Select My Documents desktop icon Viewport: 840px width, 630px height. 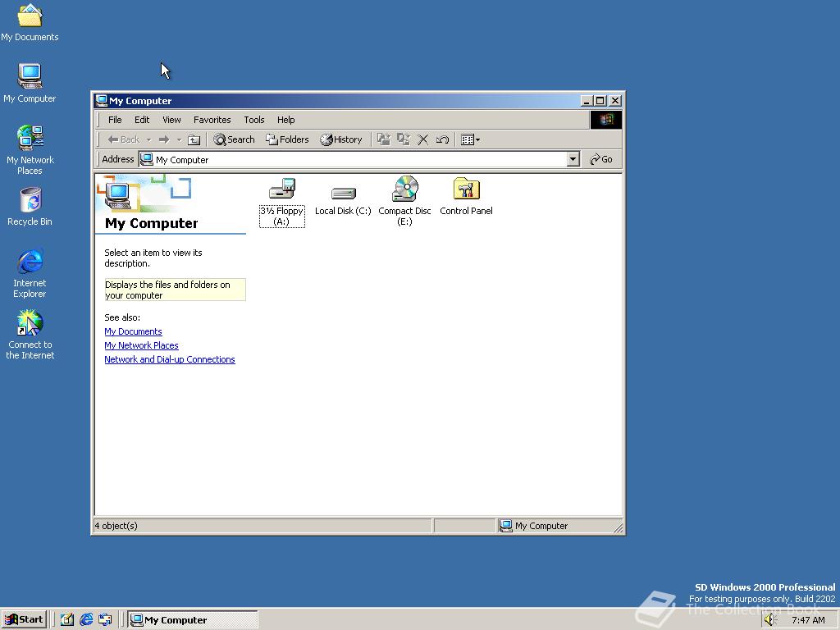pos(30,23)
